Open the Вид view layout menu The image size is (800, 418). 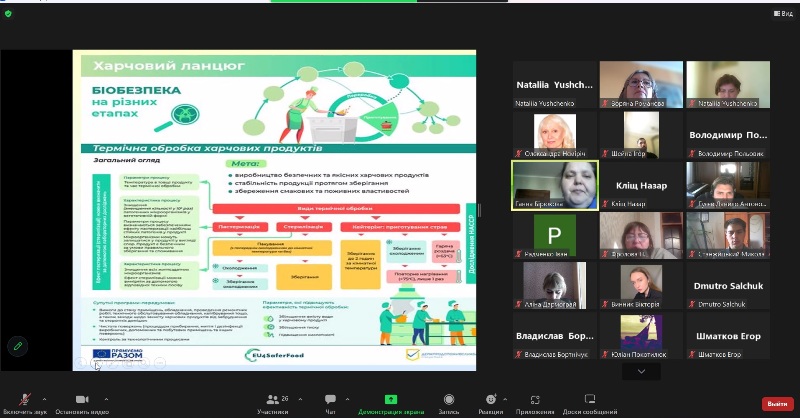[x=783, y=14]
